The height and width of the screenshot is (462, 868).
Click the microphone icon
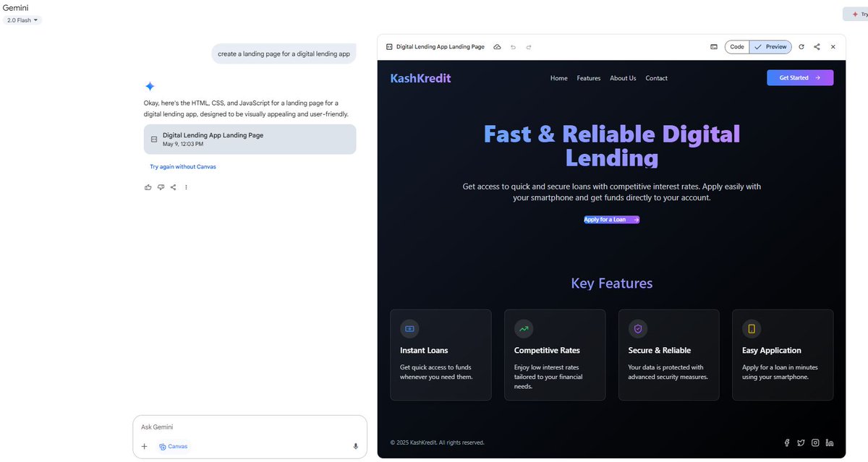355,446
